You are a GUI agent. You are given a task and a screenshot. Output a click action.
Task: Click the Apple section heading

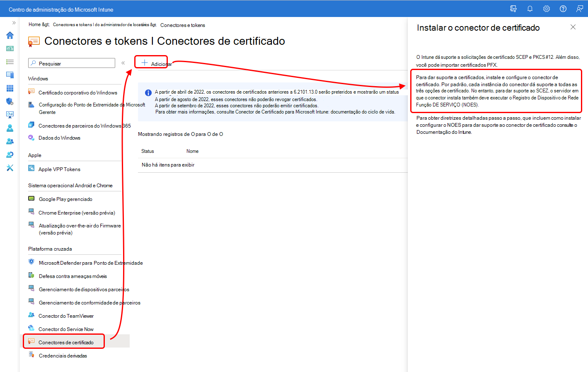pyautogui.click(x=35, y=155)
